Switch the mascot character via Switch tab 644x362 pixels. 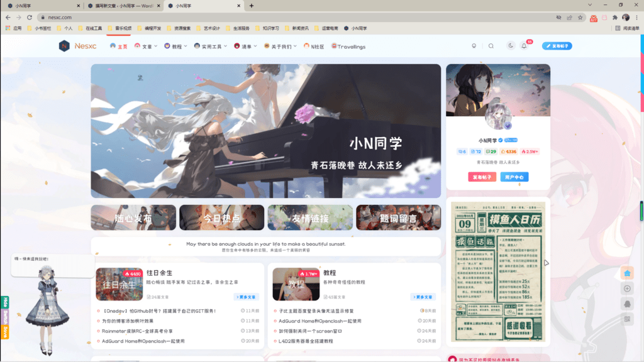click(6, 316)
